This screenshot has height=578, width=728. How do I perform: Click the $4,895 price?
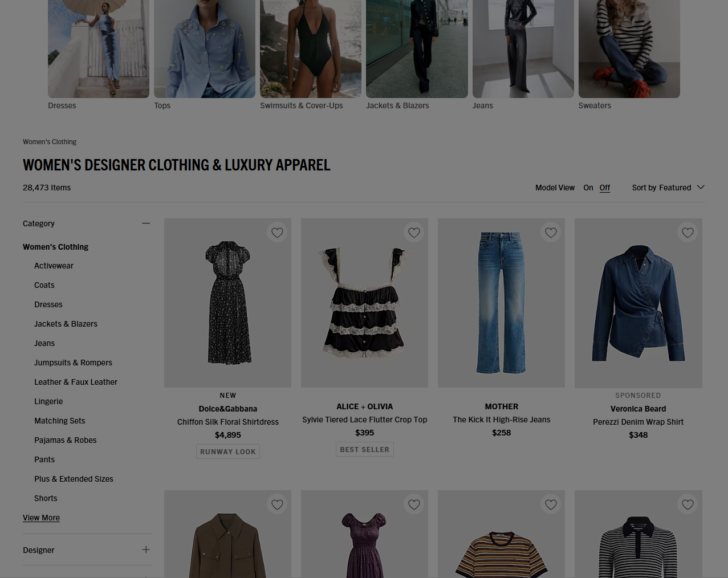(228, 435)
